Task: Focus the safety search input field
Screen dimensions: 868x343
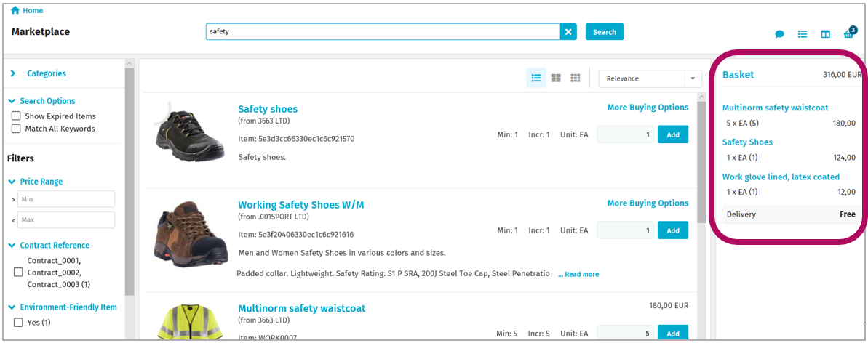Action: pyautogui.click(x=383, y=32)
